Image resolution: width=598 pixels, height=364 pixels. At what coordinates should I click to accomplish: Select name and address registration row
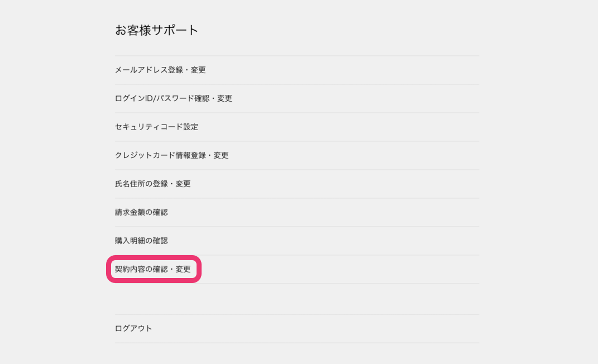pyautogui.click(x=152, y=184)
